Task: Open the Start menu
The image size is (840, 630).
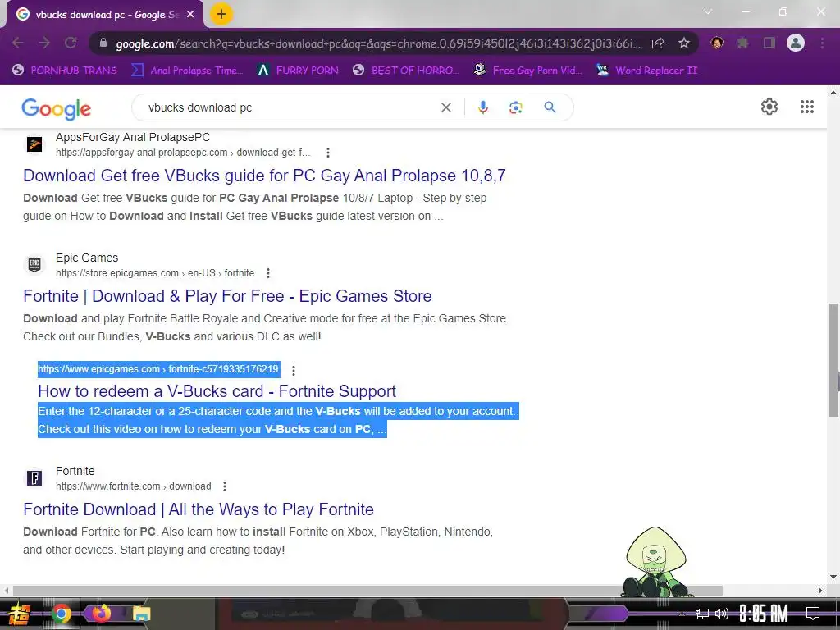Action: (20, 614)
